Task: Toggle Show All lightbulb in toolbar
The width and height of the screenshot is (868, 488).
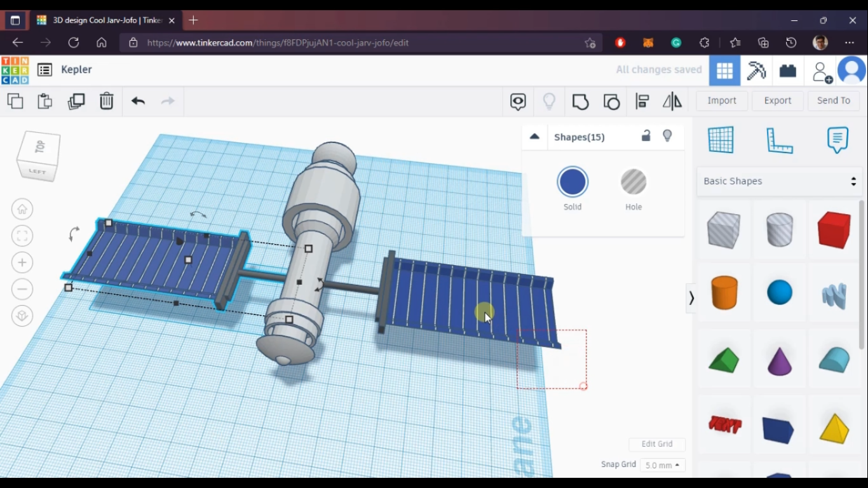Action: (x=549, y=102)
